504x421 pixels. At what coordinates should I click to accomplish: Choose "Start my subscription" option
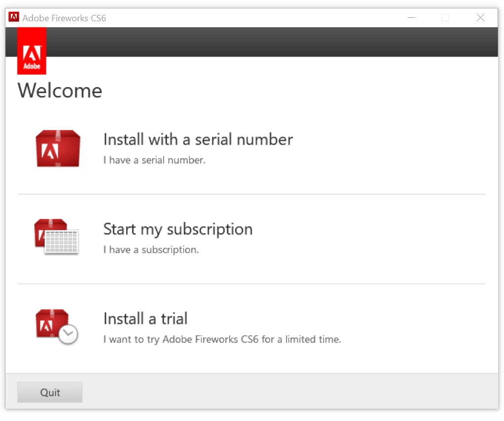(x=178, y=230)
